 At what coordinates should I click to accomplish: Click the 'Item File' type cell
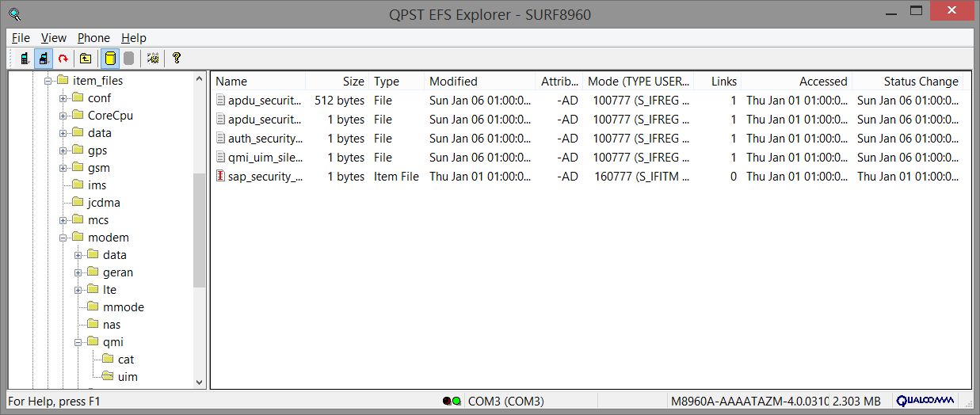396,176
